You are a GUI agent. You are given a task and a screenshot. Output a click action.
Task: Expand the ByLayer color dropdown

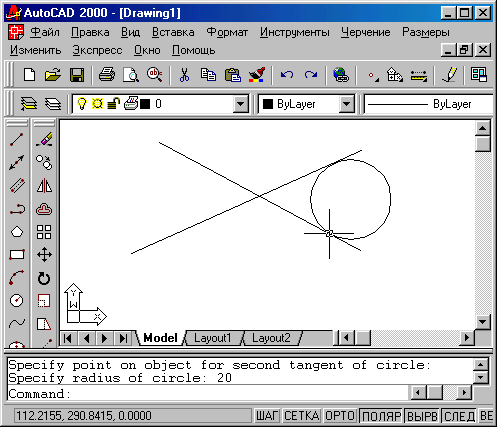point(347,104)
